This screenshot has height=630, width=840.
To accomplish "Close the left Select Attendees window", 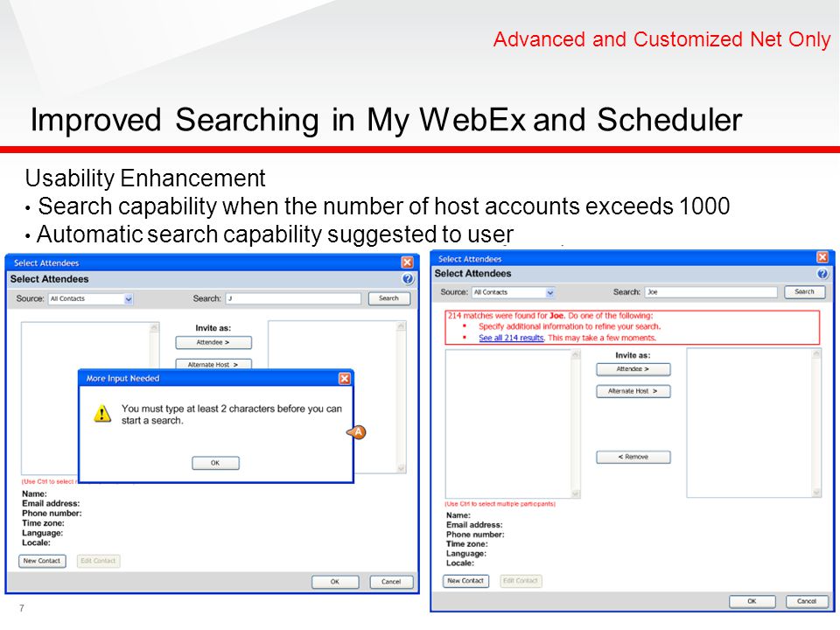I will [x=407, y=262].
